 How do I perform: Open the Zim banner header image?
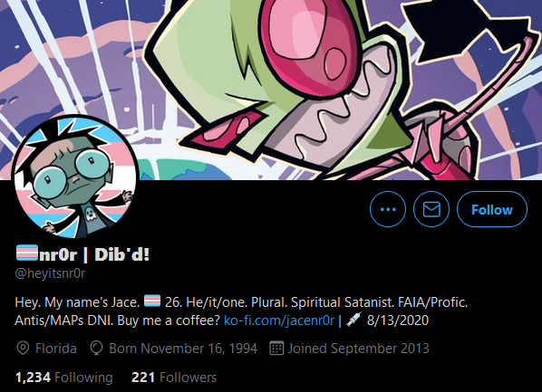tap(271, 90)
